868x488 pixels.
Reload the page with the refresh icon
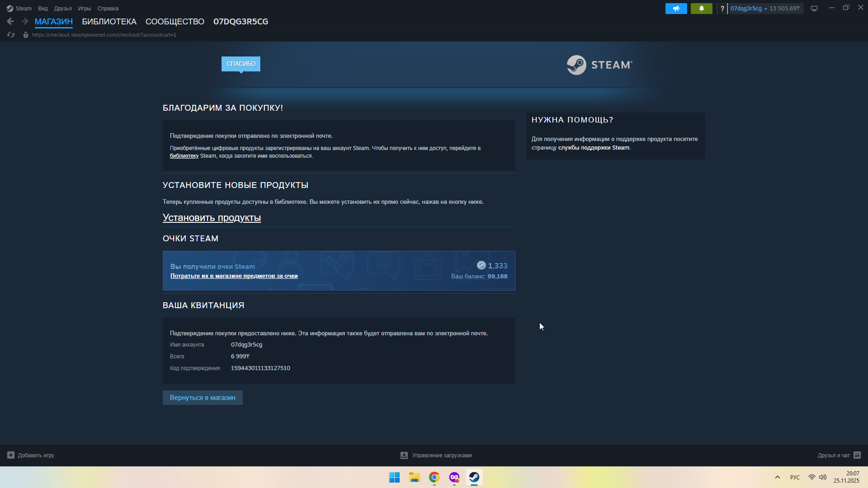tap(11, 35)
